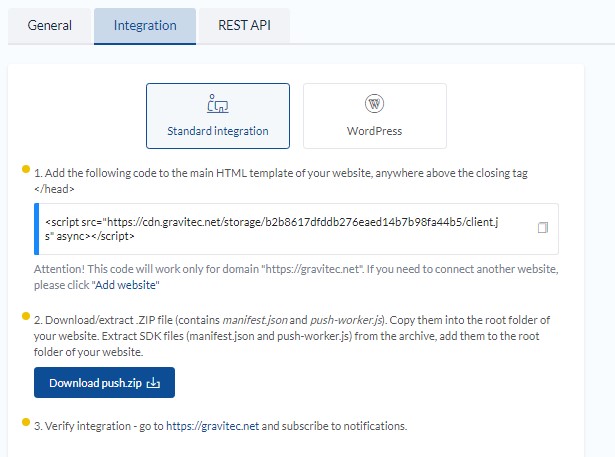
Task: Select the Integration tab
Action: click(145, 26)
